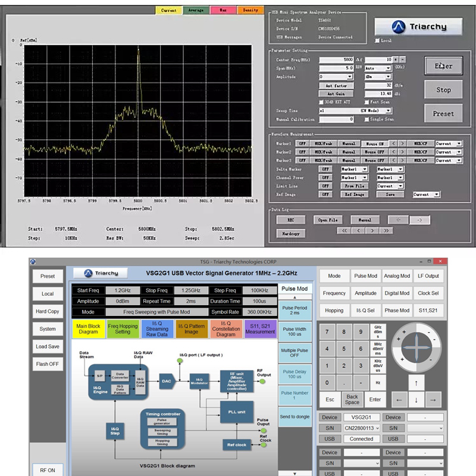Viewport: 476px width, 476px height.
Task: Open the Amplitude value dropdown
Action: point(350,77)
